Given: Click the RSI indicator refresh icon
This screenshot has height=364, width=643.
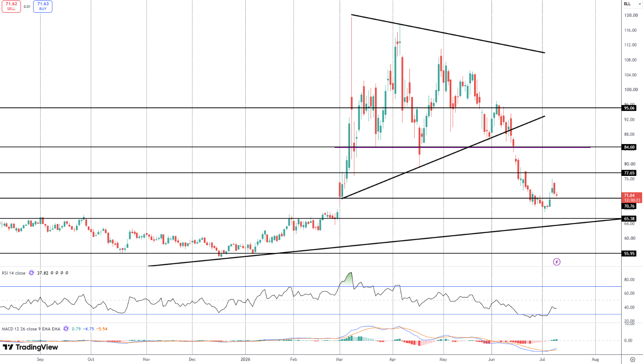Looking at the screenshot, I should point(31,273).
